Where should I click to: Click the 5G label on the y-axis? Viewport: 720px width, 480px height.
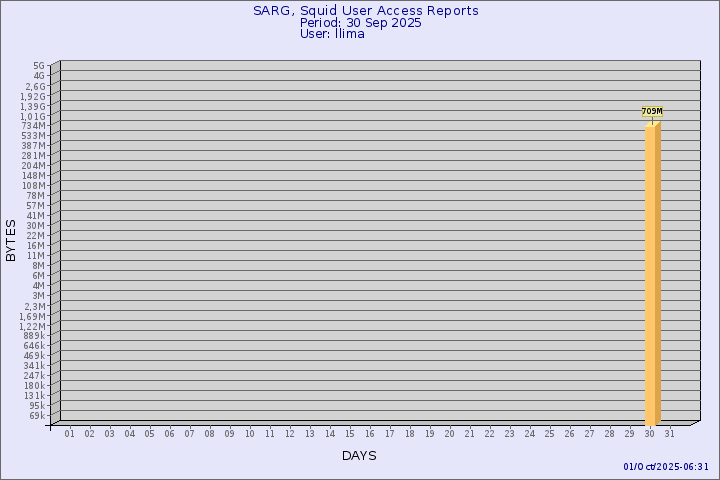coord(38,66)
